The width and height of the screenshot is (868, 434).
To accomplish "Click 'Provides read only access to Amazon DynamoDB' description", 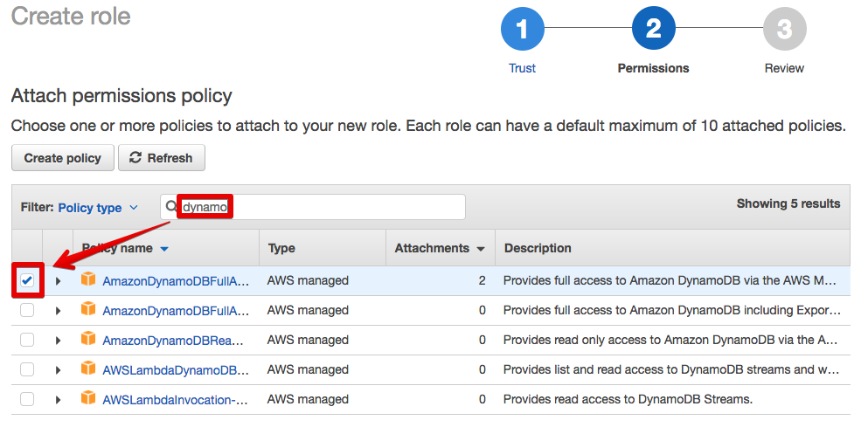I will coord(670,341).
